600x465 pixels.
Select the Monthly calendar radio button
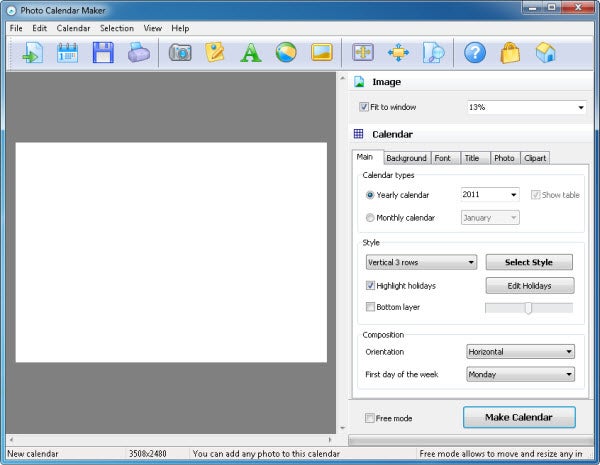point(371,217)
